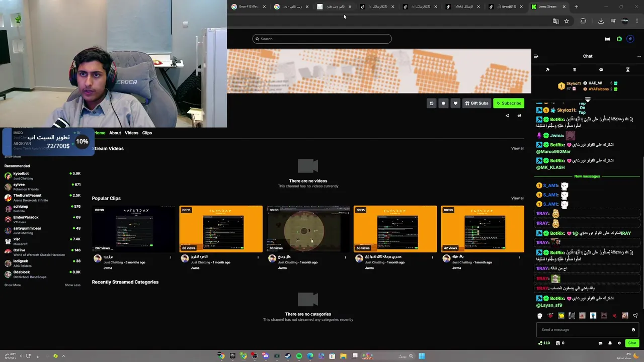The image size is (644, 362).
Task: Open a new browser tab with the plus
Action: [x=576, y=7]
